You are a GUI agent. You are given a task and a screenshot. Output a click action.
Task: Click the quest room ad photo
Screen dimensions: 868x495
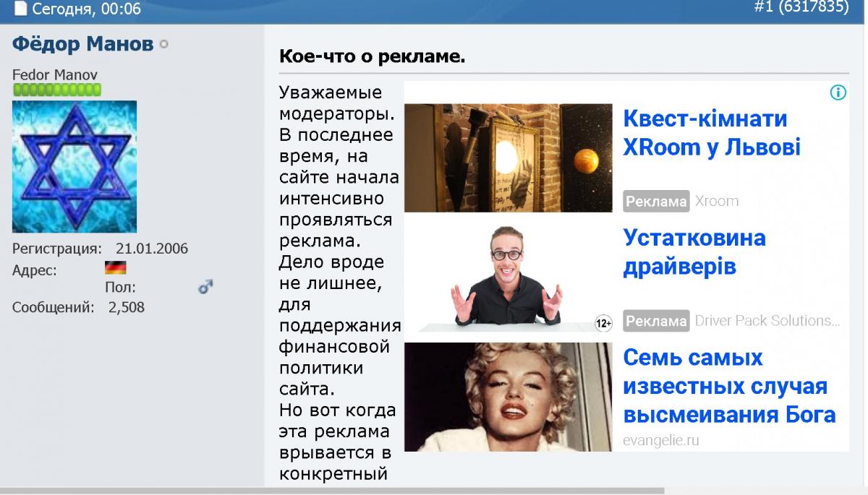point(508,158)
